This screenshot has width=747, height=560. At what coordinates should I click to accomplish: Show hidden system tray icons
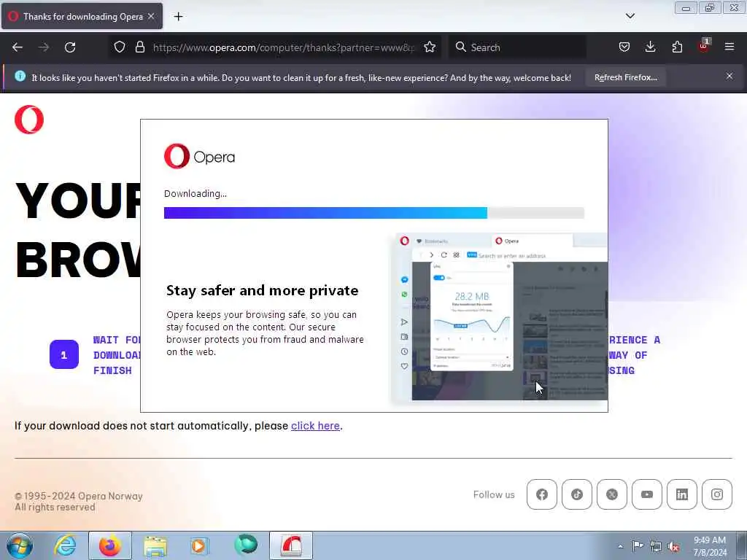(620, 546)
